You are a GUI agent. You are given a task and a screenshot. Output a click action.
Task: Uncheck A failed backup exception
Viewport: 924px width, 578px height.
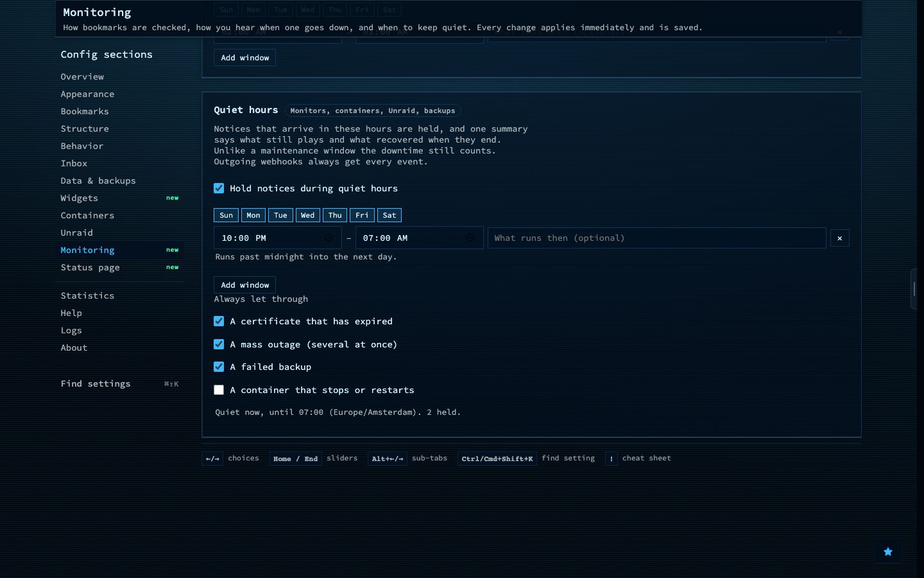219,367
